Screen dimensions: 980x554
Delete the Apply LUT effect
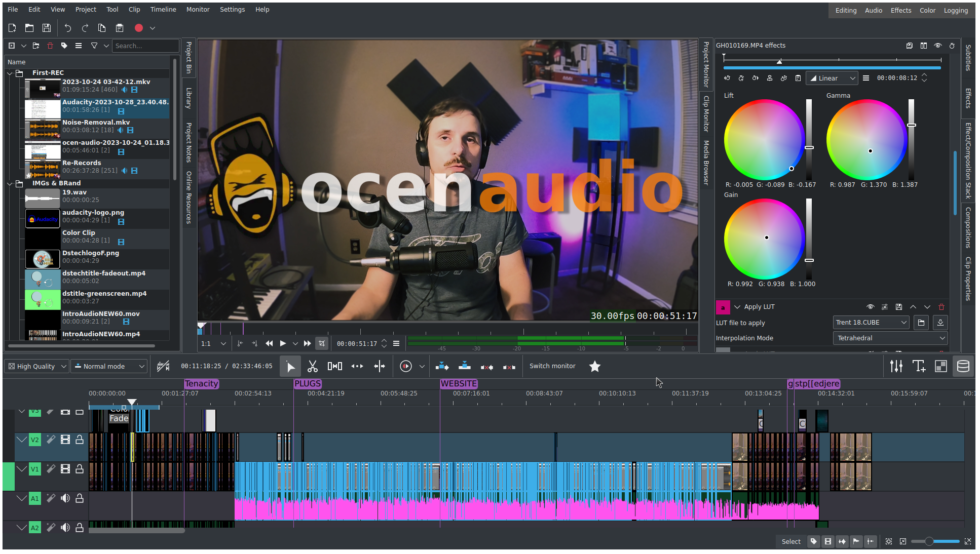941,307
